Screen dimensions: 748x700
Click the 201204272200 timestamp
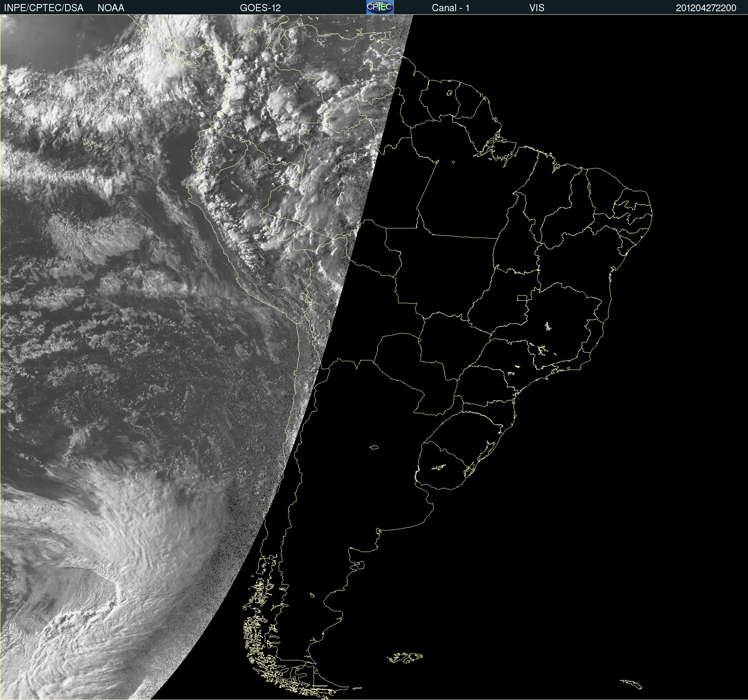(x=706, y=8)
